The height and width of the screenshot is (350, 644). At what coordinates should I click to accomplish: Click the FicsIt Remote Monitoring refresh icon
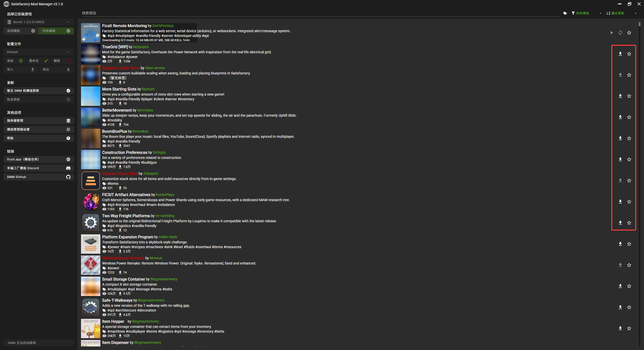[620, 33]
